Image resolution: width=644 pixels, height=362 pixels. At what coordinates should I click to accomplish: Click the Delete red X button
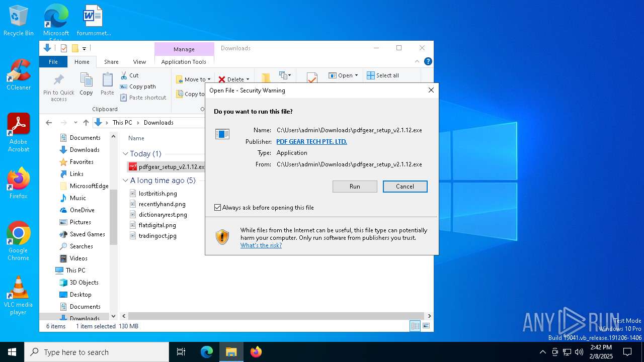click(231, 79)
